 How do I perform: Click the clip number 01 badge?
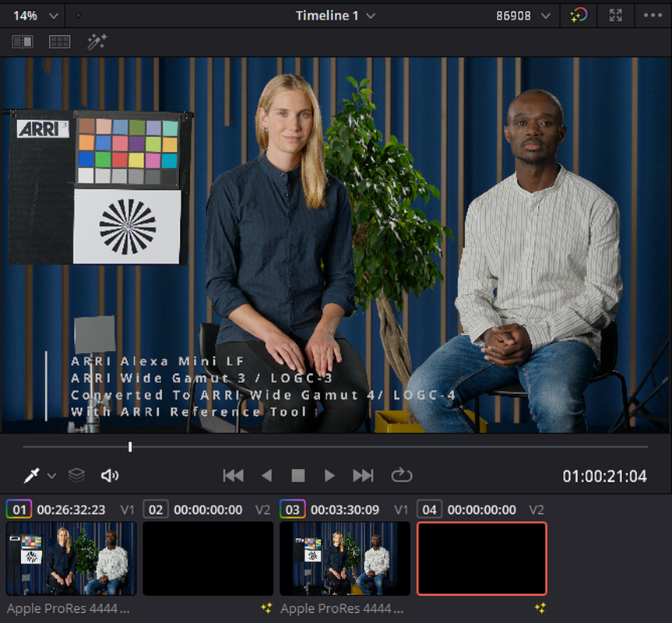[19, 509]
